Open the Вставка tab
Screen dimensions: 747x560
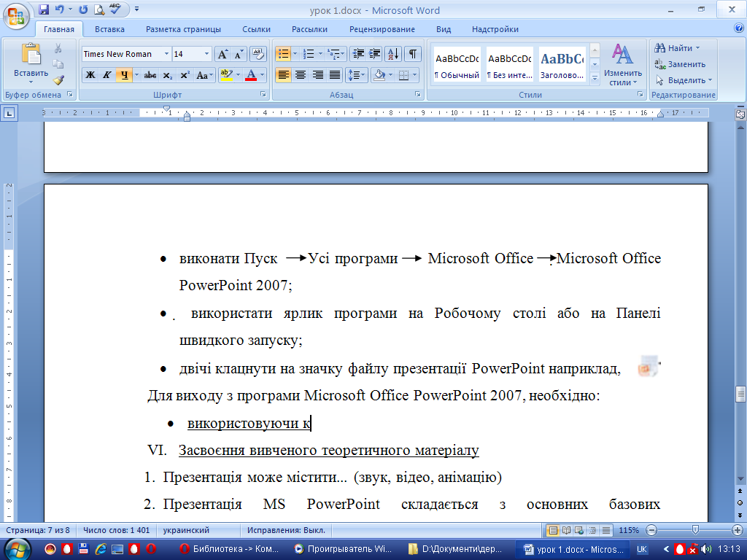click(109, 29)
